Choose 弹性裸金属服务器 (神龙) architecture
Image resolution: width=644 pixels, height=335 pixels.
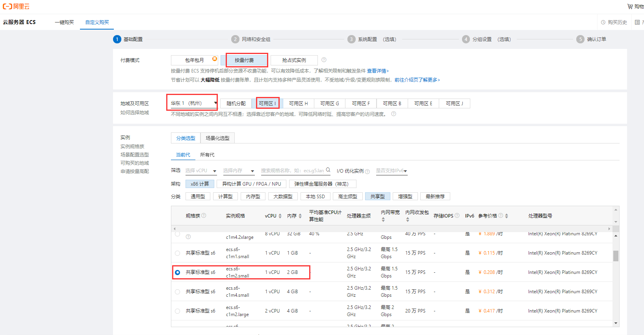(323, 184)
